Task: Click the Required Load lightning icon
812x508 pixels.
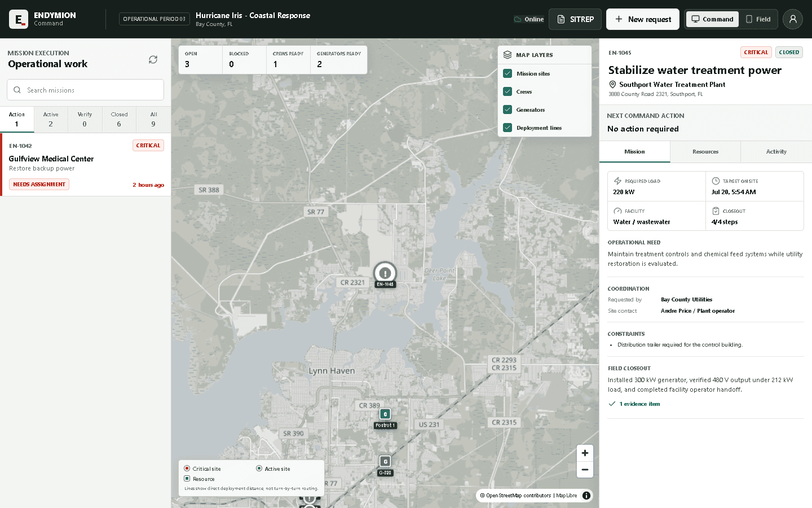Action: [x=617, y=181]
